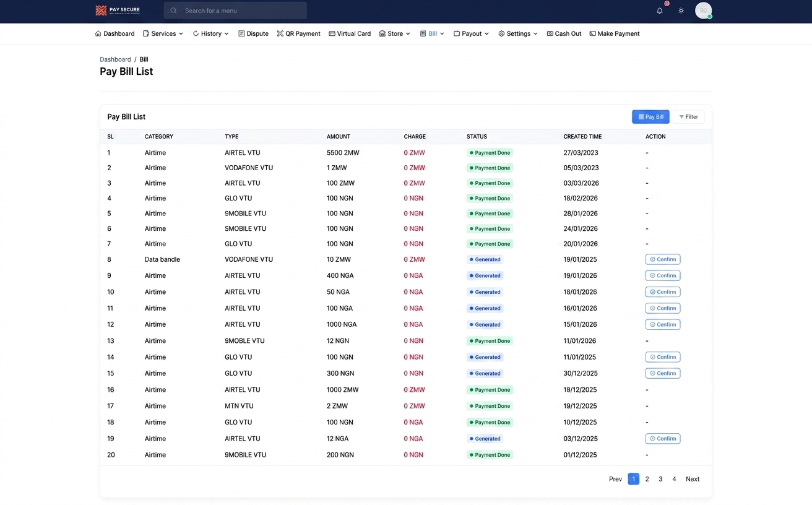Viewport: 812px width, 505px height.
Task: Open the user profile avatar
Action: pyautogui.click(x=703, y=11)
